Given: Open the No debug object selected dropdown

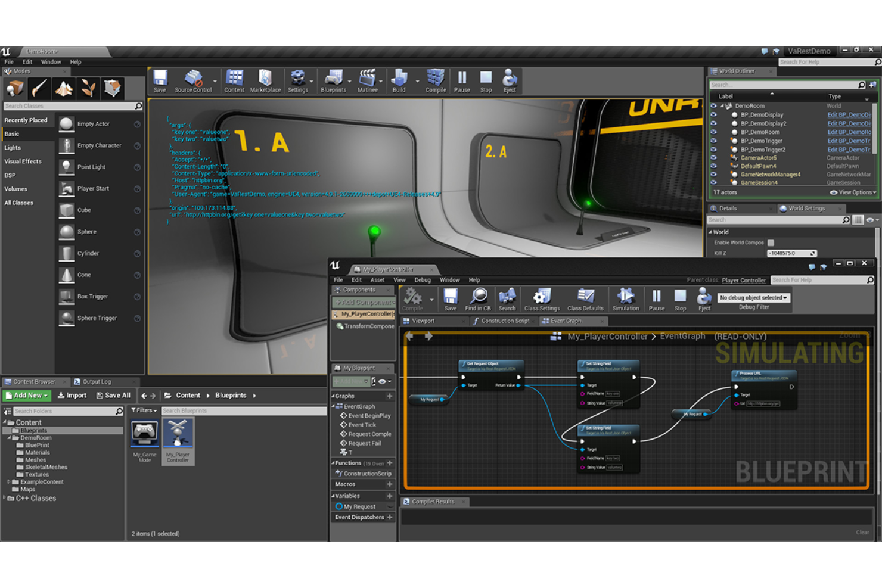Looking at the screenshot, I should click(753, 297).
